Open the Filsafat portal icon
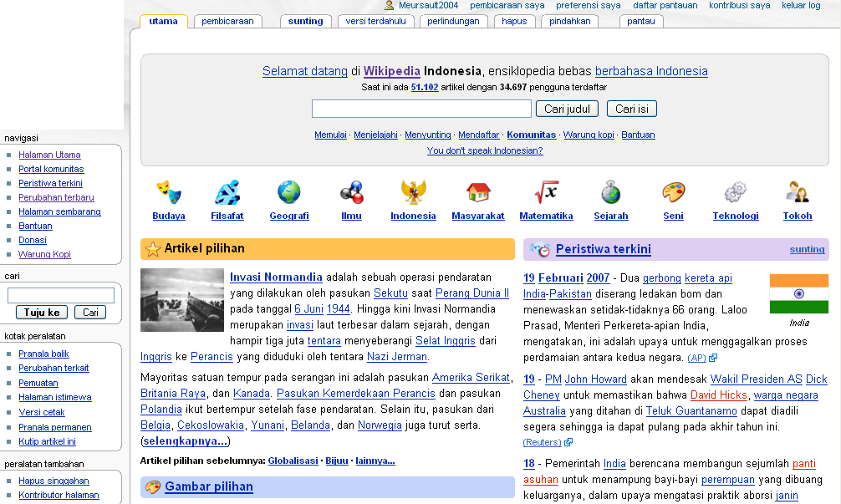Image resolution: width=841 pixels, height=504 pixels. click(x=227, y=192)
